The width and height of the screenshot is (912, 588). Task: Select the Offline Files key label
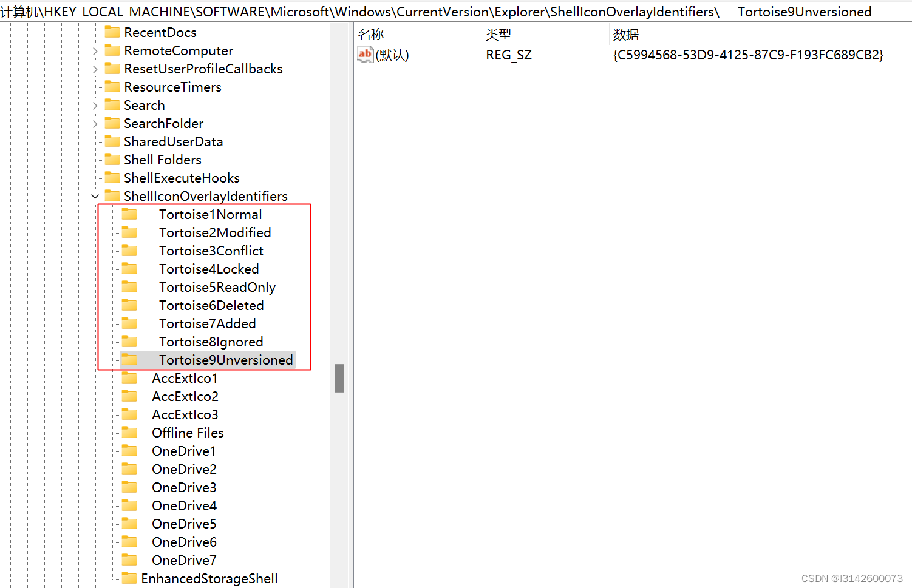(188, 433)
